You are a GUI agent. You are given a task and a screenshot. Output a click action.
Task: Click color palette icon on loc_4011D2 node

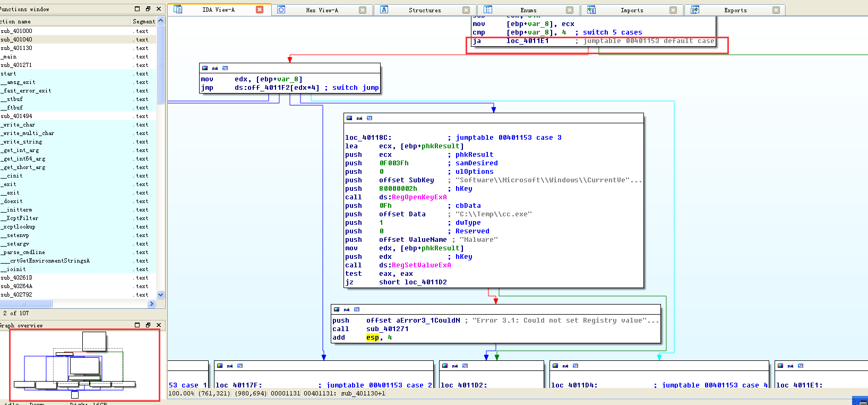pyautogui.click(x=445, y=366)
